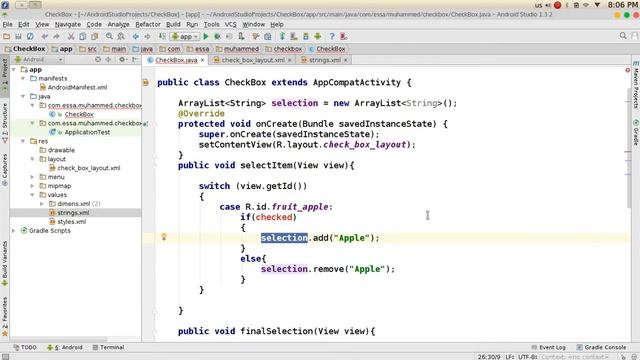Open the TODO tool window
The height and width of the screenshot is (360, 640).
[25, 347]
